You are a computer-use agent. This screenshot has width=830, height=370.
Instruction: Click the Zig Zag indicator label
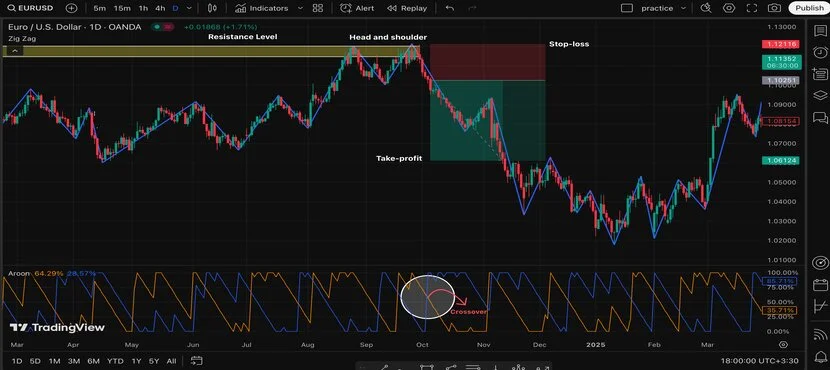click(21, 39)
